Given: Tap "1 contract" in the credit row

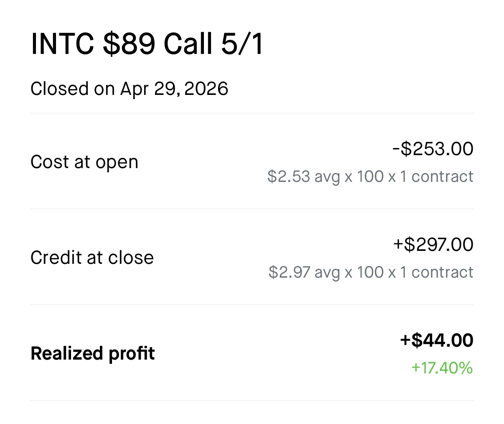Looking at the screenshot, I should (x=437, y=272).
